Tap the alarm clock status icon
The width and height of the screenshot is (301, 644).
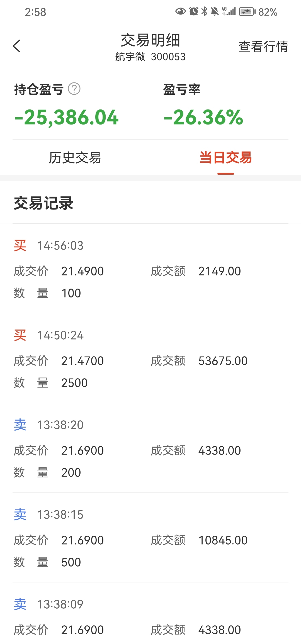click(193, 11)
